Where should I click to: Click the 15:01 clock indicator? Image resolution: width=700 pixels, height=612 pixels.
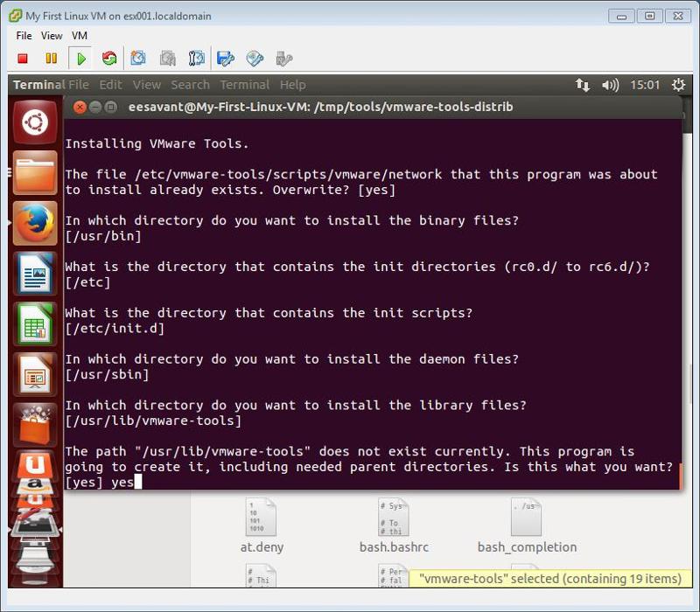[645, 85]
